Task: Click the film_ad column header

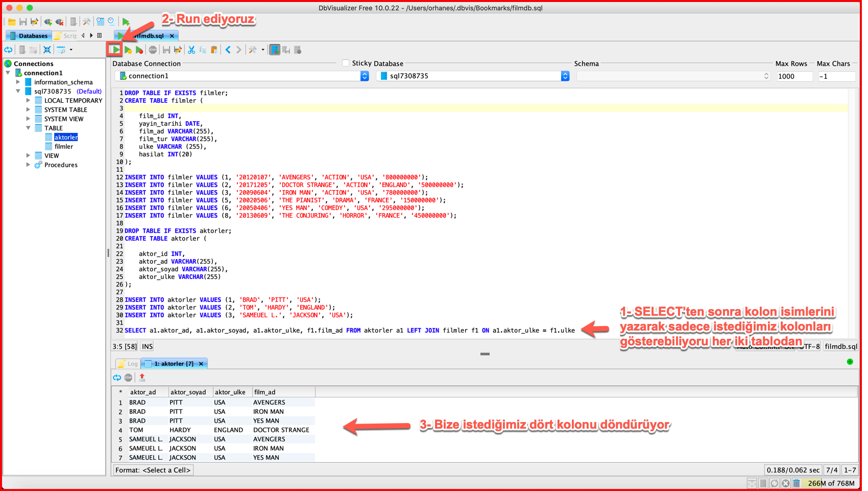Action: tap(283, 392)
